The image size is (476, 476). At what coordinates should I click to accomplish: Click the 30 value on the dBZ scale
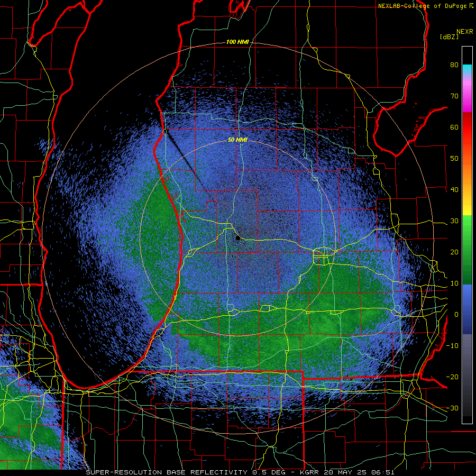click(x=454, y=221)
